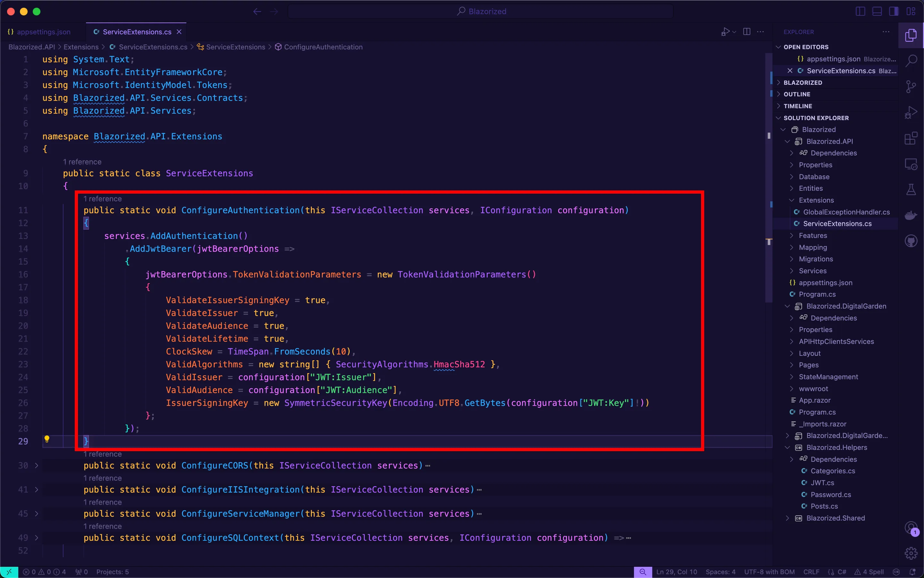Click the zoom magnifier status bar item

coord(643,572)
